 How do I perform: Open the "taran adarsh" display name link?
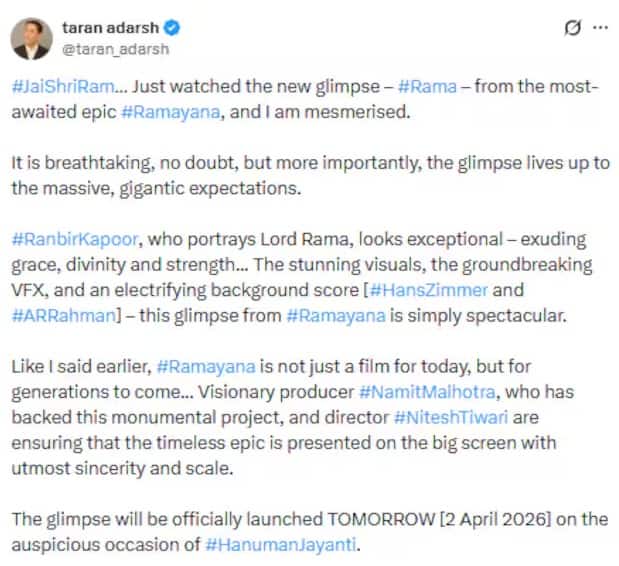[112, 28]
